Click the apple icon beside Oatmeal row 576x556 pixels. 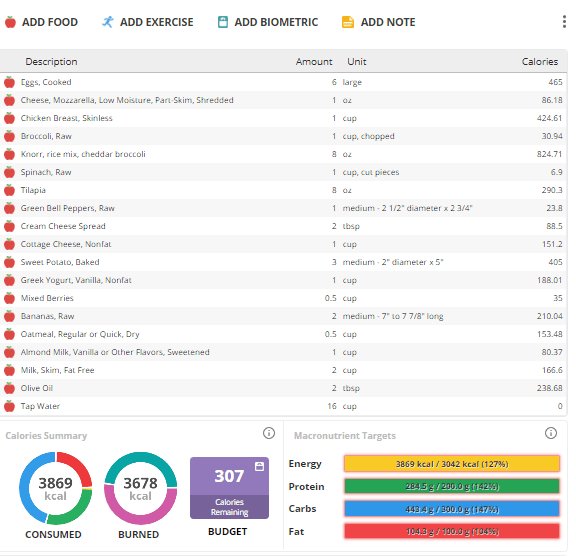tap(10, 334)
